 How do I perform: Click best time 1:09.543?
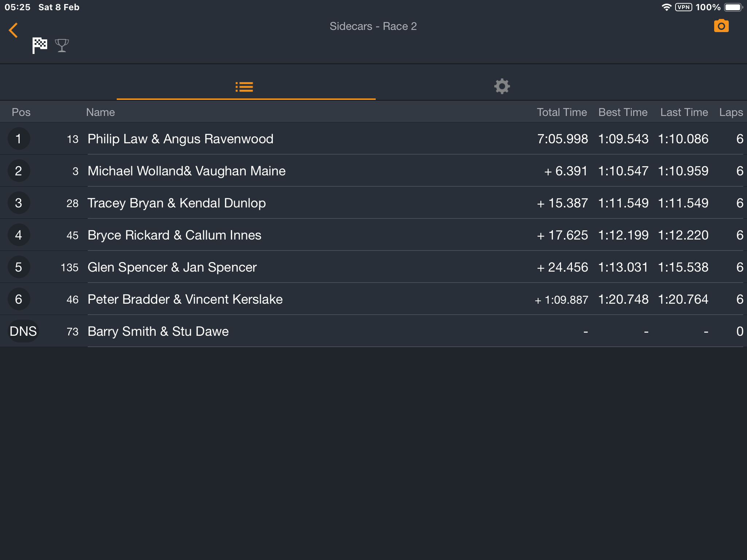(x=623, y=139)
